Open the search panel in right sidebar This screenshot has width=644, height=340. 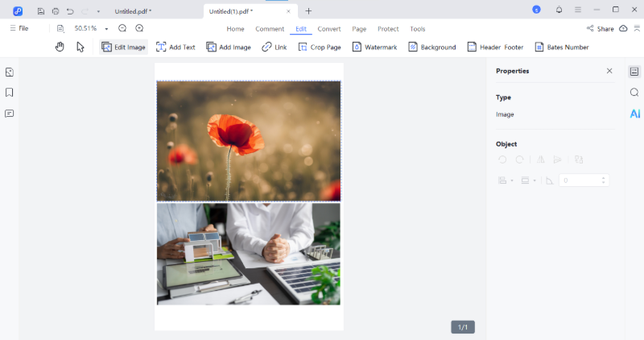[x=634, y=93]
